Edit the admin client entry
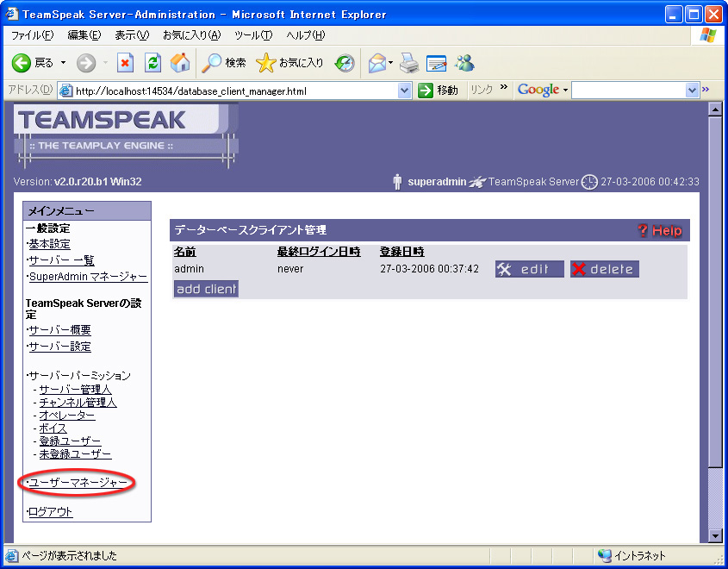This screenshot has width=728, height=569. (x=530, y=269)
